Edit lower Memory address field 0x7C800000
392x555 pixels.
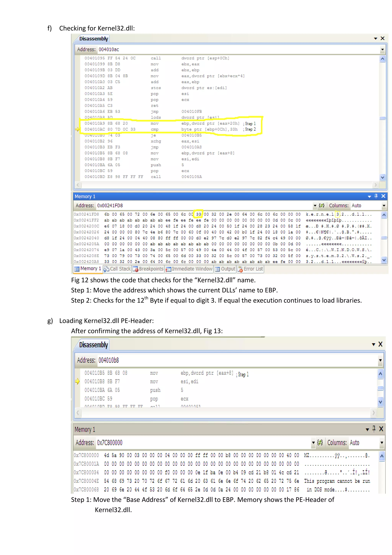click(x=203, y=443)
